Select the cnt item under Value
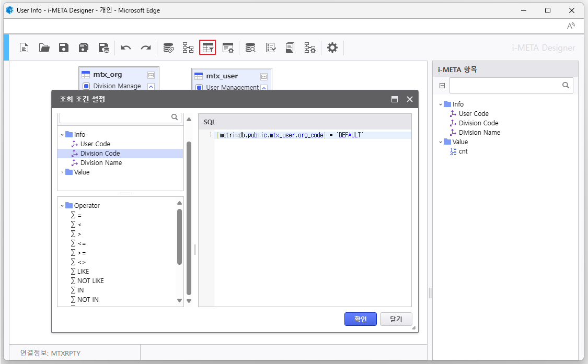This screenshot has height=364, width=588. click(463, 151)
